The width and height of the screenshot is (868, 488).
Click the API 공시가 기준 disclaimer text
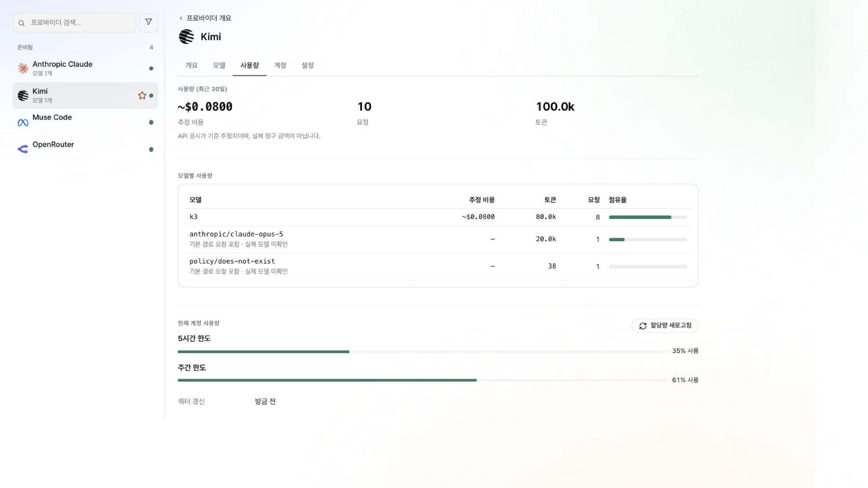point(249,136)
